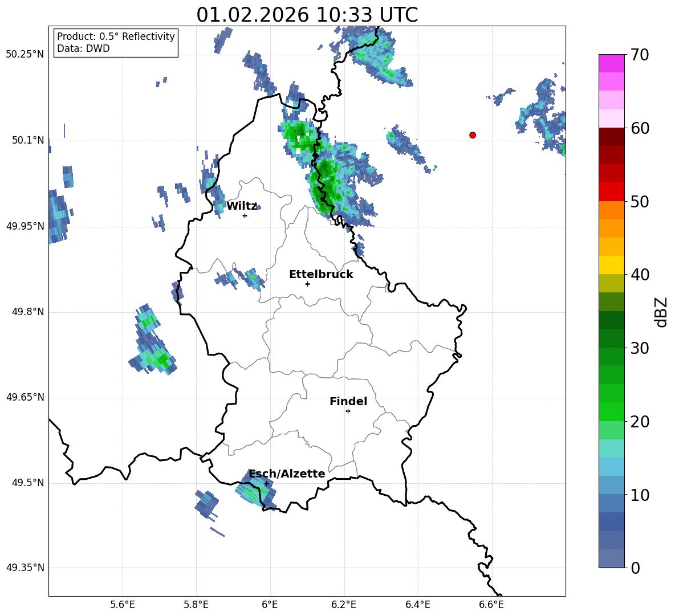This screenshot has width=675, height=616.
Task: Click the colorbar 20 tick label
Action: [x=640, y=422]
